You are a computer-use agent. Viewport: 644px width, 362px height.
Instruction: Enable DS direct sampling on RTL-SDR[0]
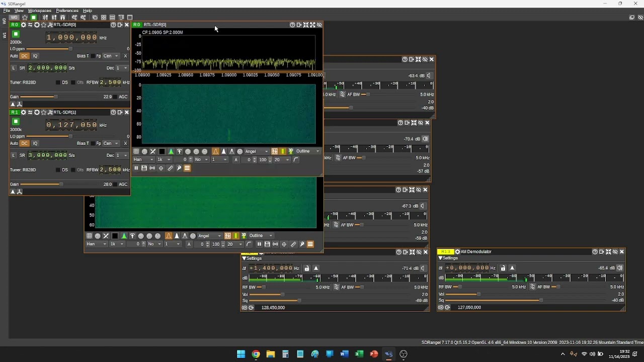click(58, 82)
